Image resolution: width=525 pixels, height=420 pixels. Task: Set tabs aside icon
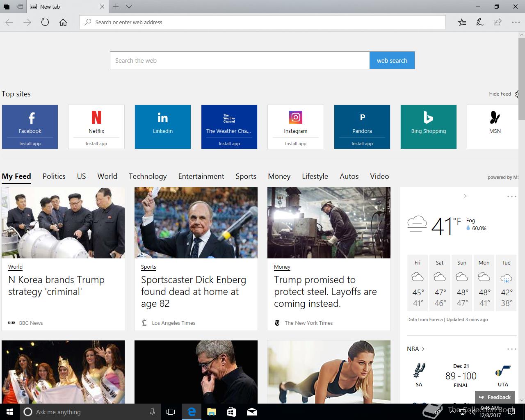point(20,7)
